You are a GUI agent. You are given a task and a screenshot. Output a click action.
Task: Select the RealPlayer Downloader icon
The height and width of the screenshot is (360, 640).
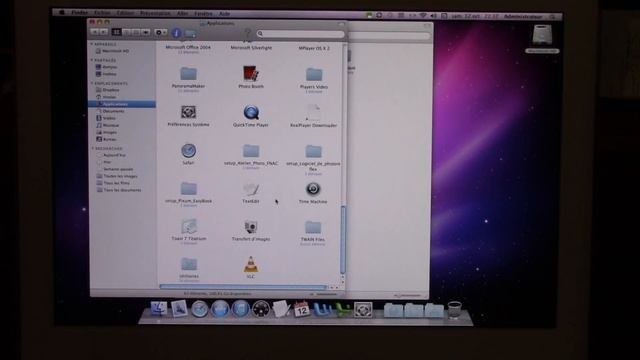313,113
